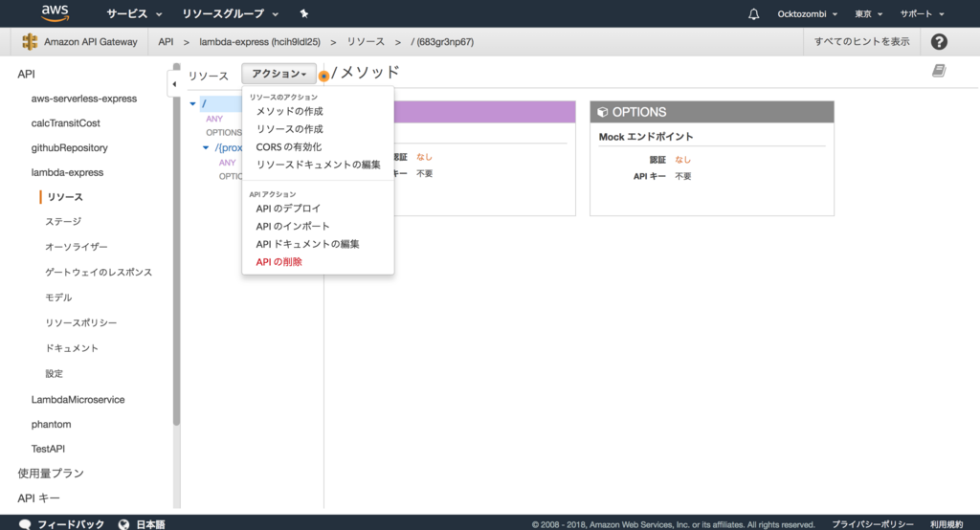980x530 pixels.
Task: Select CORS の有効化 menu item
Action: point(289,147)
